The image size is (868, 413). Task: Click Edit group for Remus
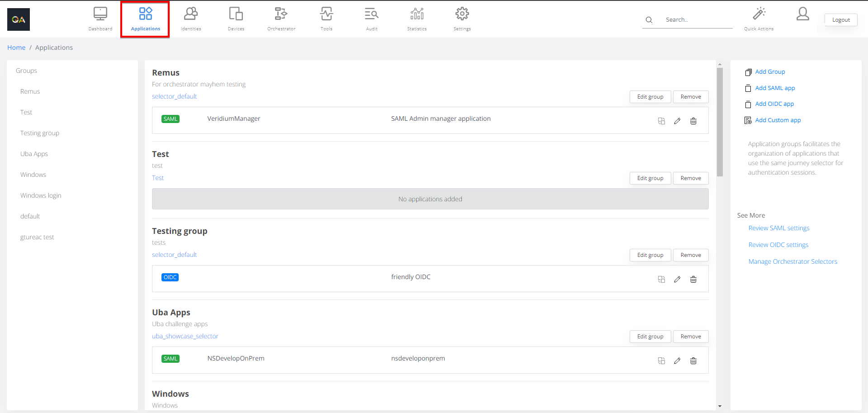pos(650,97)
